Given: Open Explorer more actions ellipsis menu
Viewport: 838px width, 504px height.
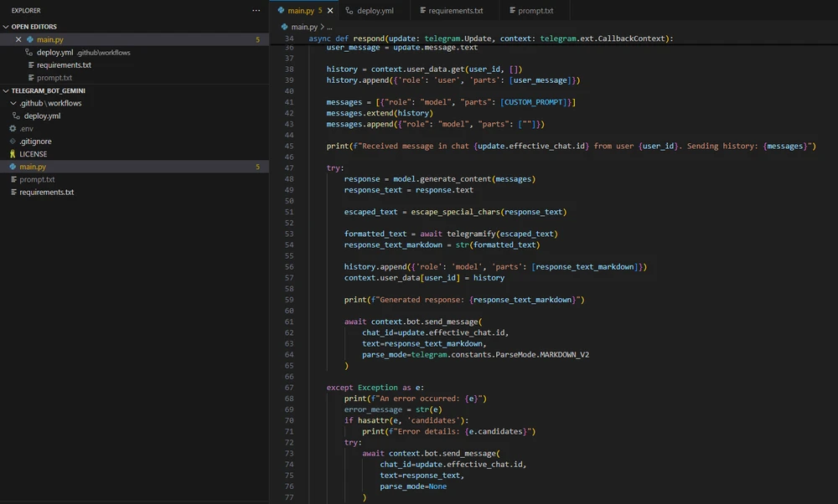Looking at the screenshot, I should pyautogui.click(x=256, y=11).
